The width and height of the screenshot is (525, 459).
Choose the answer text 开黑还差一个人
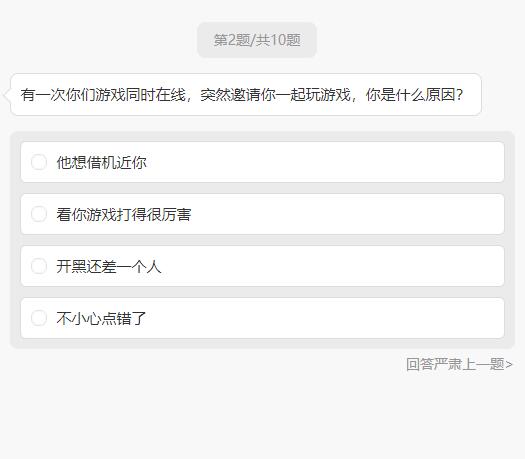(x=109, y=266)
